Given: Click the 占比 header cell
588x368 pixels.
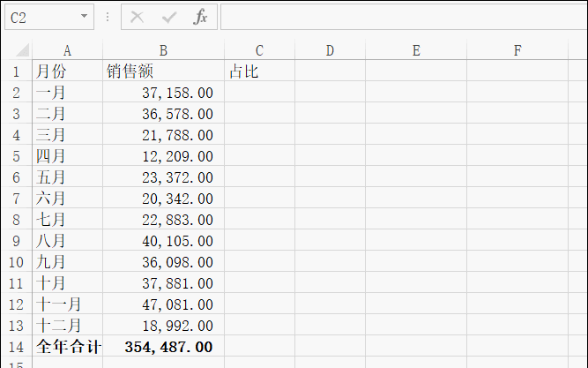Looking at the screenshot, I should (x=259, y=71).
